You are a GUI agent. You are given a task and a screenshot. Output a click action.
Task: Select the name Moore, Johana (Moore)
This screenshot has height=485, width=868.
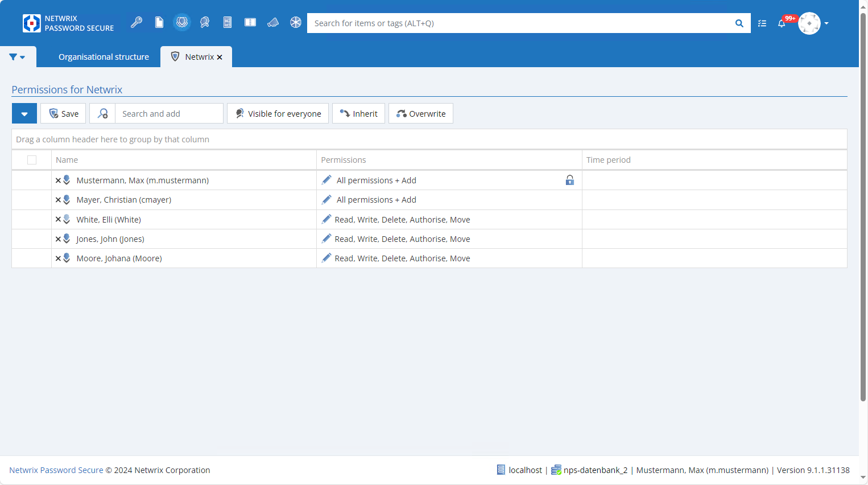(x=119, y=258)
